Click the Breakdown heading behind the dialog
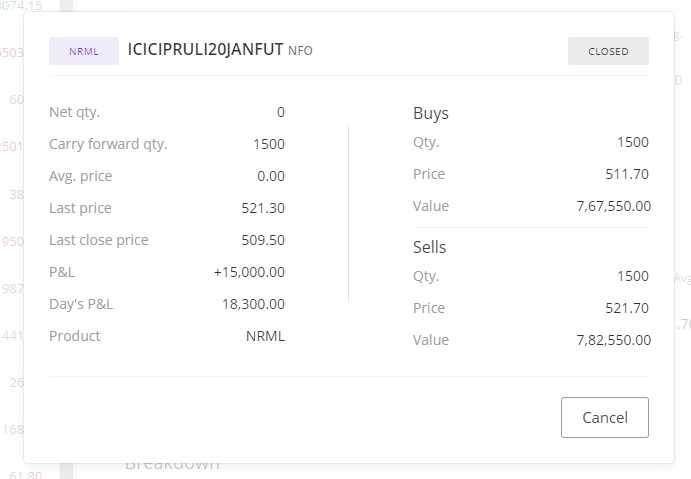The image size is (691, 479). click(172, 466)
